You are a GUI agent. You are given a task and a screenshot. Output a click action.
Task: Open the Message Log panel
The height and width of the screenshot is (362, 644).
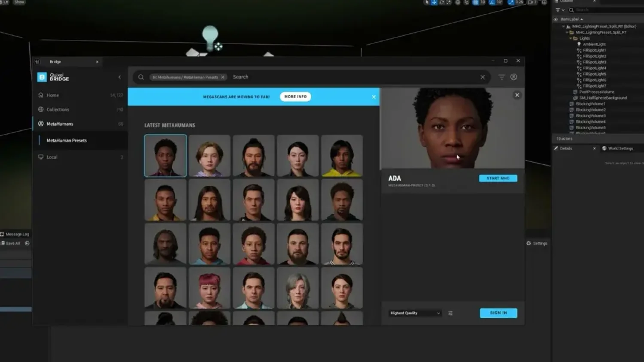[x=15, y=234]
